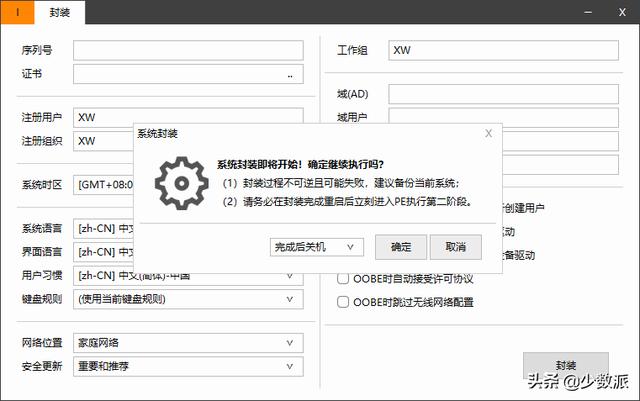Viewport: 640px width, 401px height.
Task: Switch to the 封装 tab
Action: 60,12
